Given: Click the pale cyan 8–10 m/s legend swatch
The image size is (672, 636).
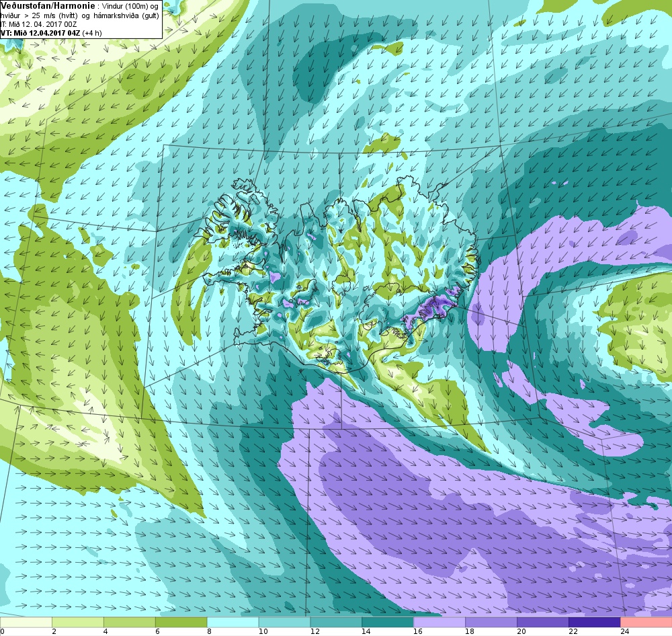Looking at the screenshot, I should coord(233,623).
